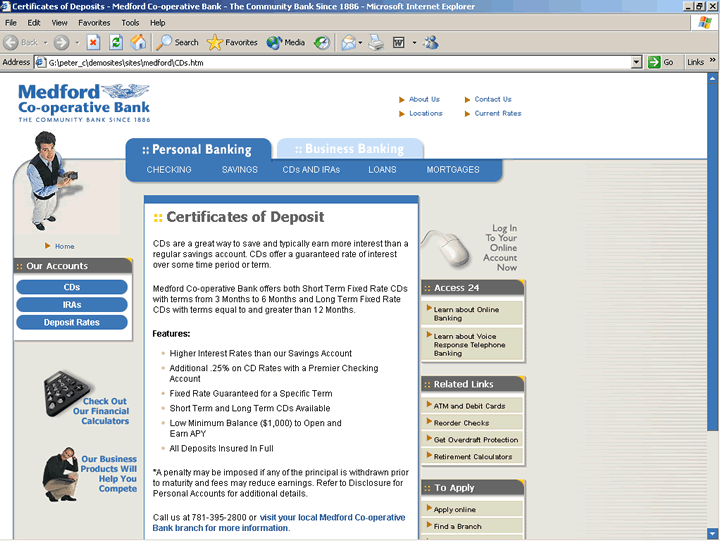Viewport: 720px width, 541px height.
Task: Switch to the Business Banking tab
Action: (x=350, y=149)
